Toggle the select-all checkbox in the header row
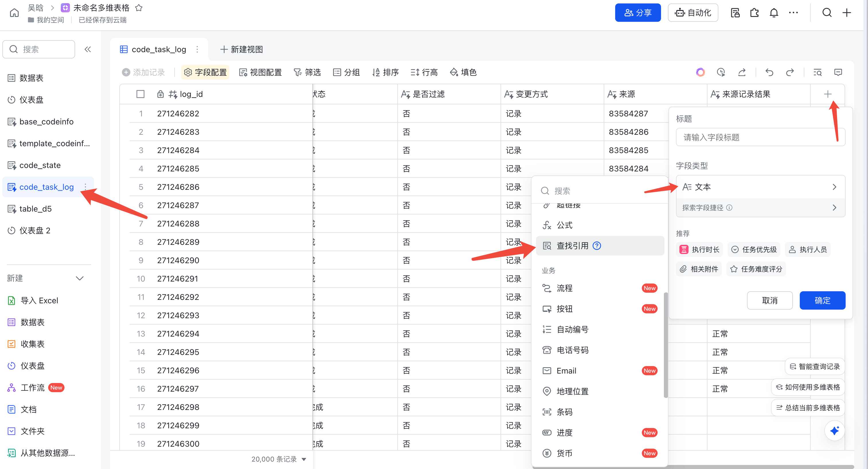The image size is (868, 469). pos(140,94)
